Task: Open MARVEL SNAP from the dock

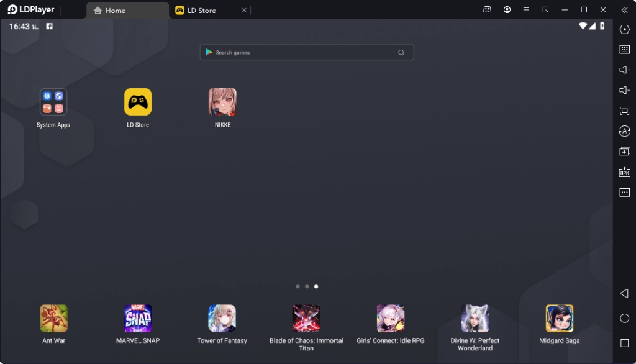Action: (x=138, y=318)
